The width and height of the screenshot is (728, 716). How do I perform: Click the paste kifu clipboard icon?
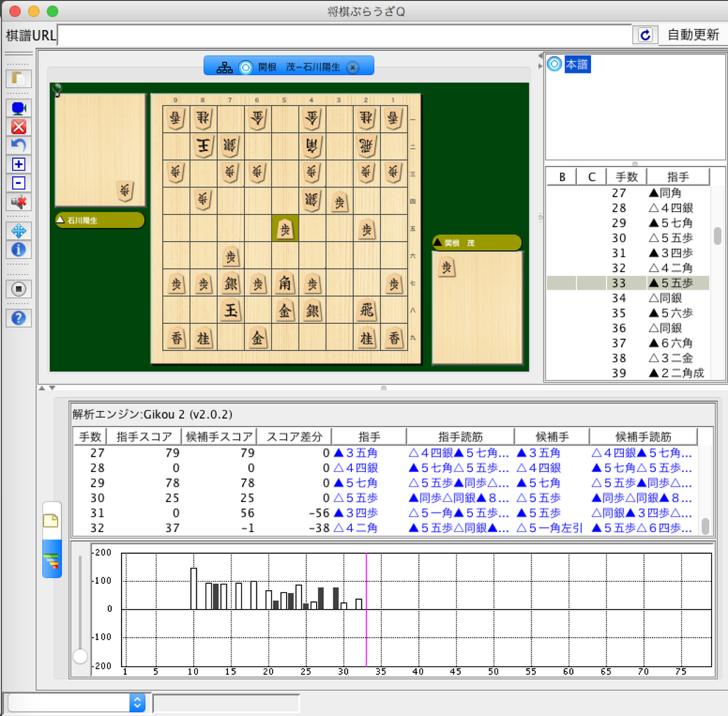tap(19, 78)
